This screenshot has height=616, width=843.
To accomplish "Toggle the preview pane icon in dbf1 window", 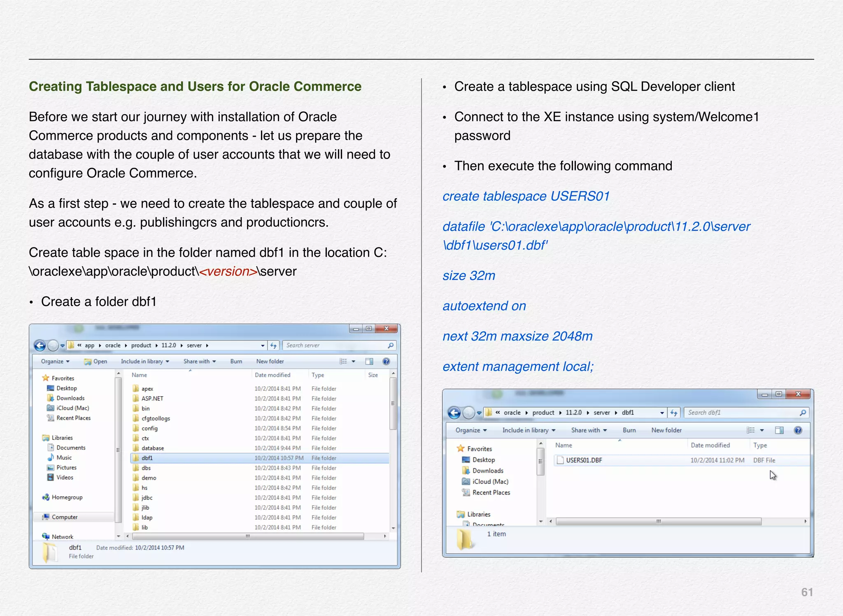I will 779,430.
